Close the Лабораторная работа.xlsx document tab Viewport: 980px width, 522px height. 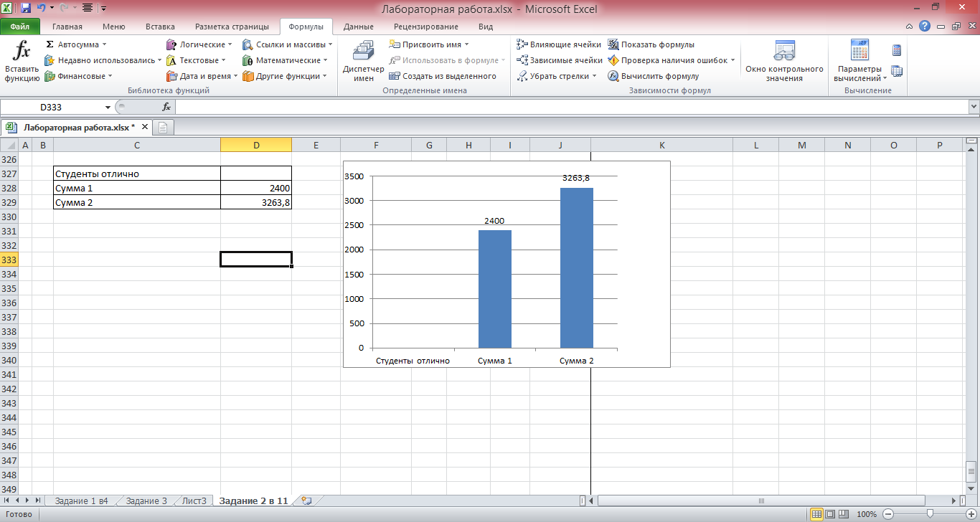click(x=144, y=127)
